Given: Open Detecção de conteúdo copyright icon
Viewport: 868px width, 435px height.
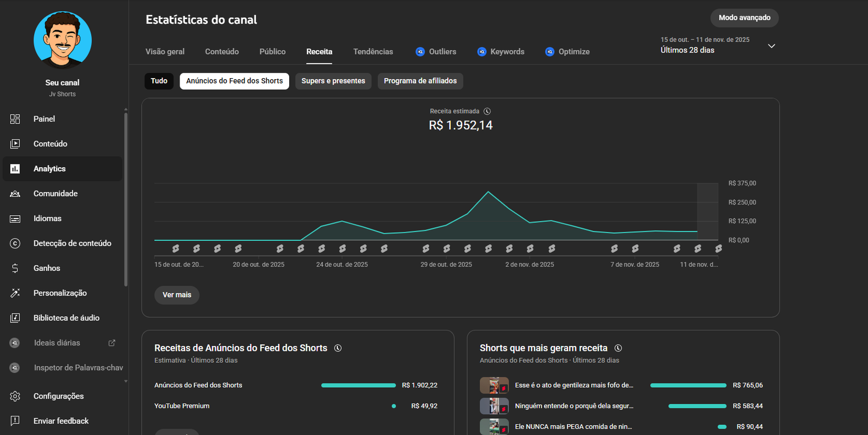Looking at the screenshot, I should [15, 244].
